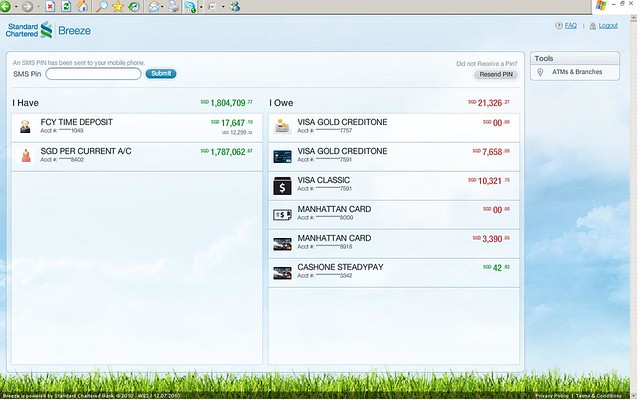Click the VISA CLASSIC dollar card icon

[282, 185]
